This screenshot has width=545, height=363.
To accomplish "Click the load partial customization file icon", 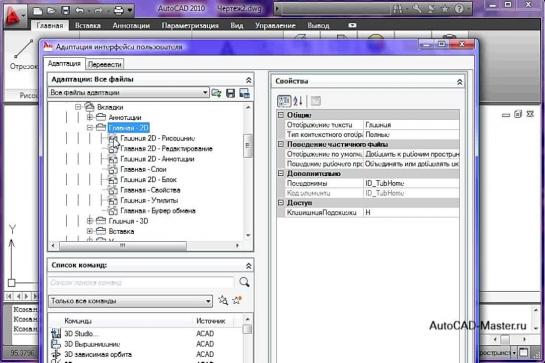I will coord(217,93).
